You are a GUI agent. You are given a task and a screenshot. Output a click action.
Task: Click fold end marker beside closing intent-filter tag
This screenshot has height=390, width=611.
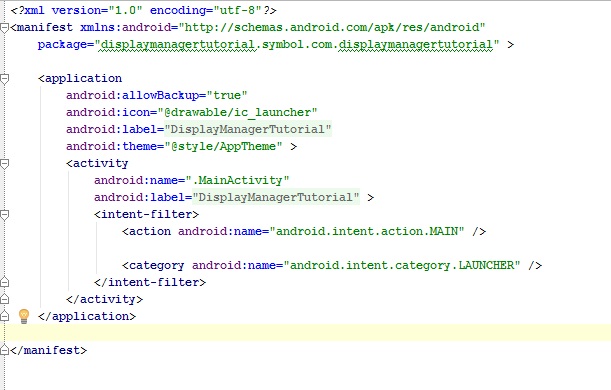[x=4, y=282]
